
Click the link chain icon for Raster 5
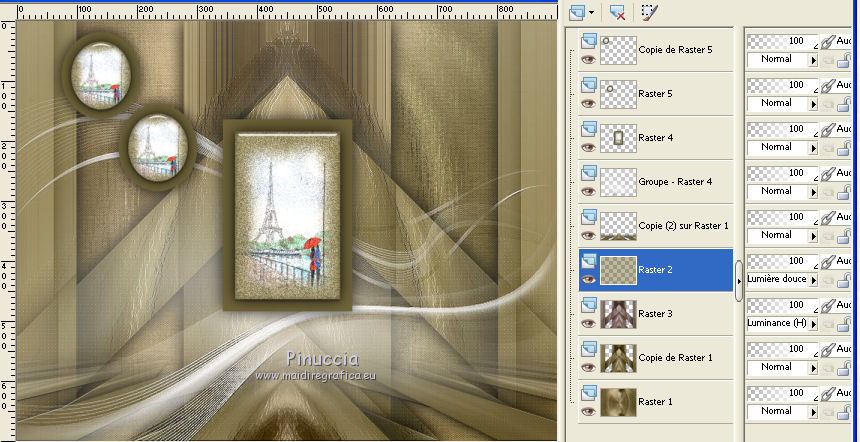click(828, 85)
